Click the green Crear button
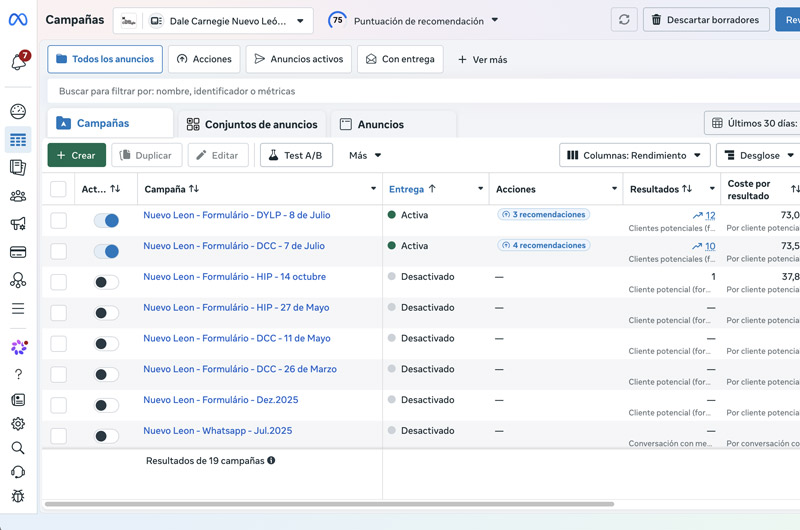Viewport: 800px width, 530px height. [x=77, y=155]
